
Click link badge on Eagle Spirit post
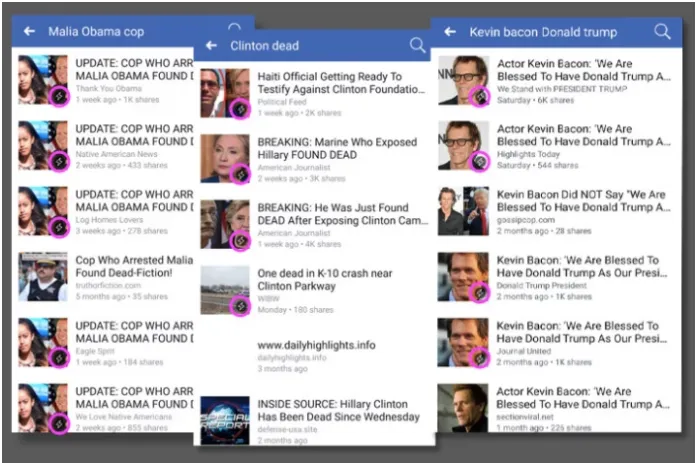(59, 358)
